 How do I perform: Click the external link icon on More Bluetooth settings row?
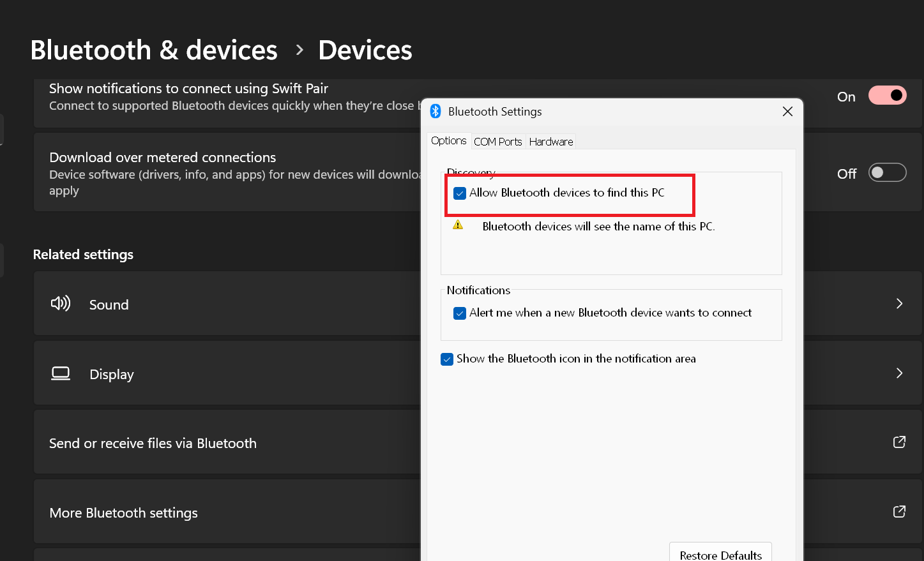tap(899, 511)
